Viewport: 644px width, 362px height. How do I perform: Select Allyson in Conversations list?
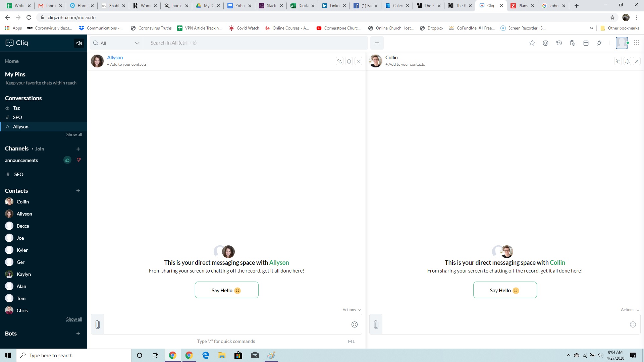point(44,127)
